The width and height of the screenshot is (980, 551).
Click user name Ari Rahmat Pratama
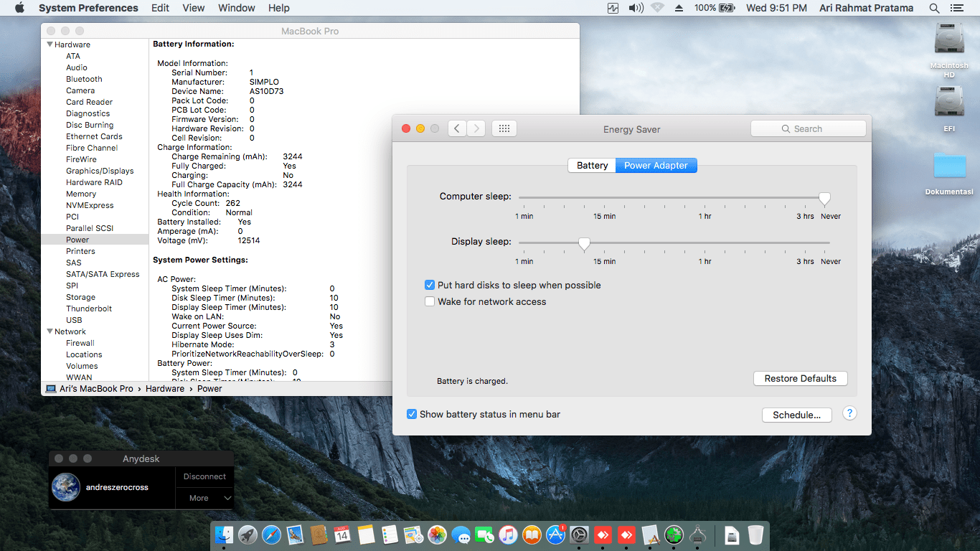(867, 8)
